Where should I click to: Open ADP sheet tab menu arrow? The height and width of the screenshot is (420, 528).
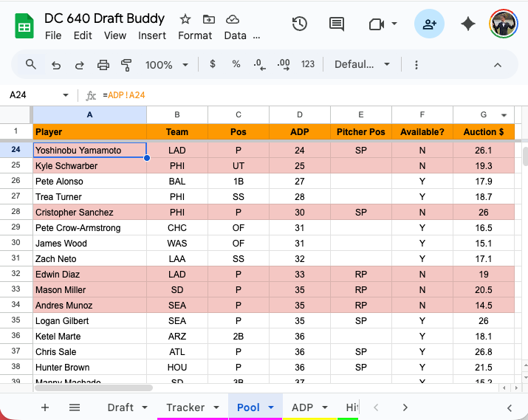coord(325,407)
